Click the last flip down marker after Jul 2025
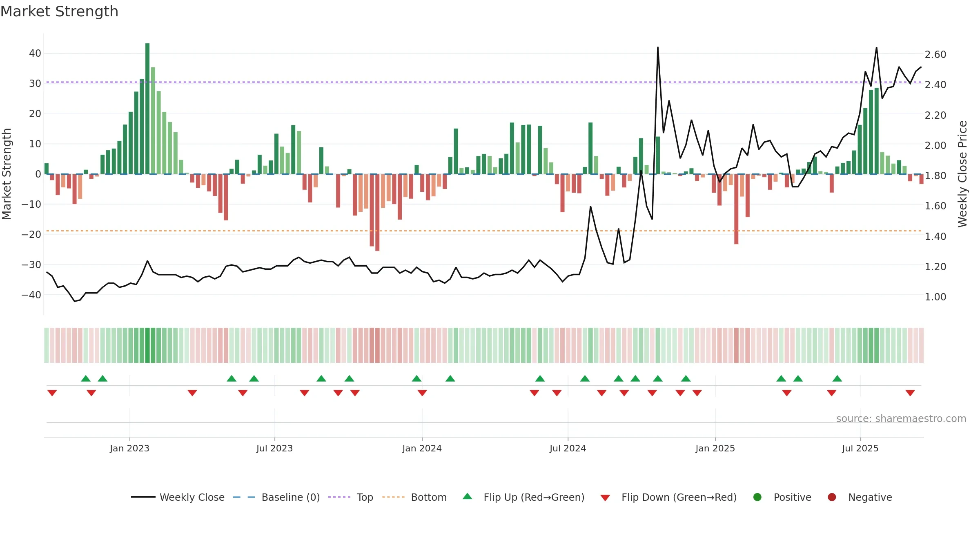This screenshot has height=551, width=980. (910, 393)
